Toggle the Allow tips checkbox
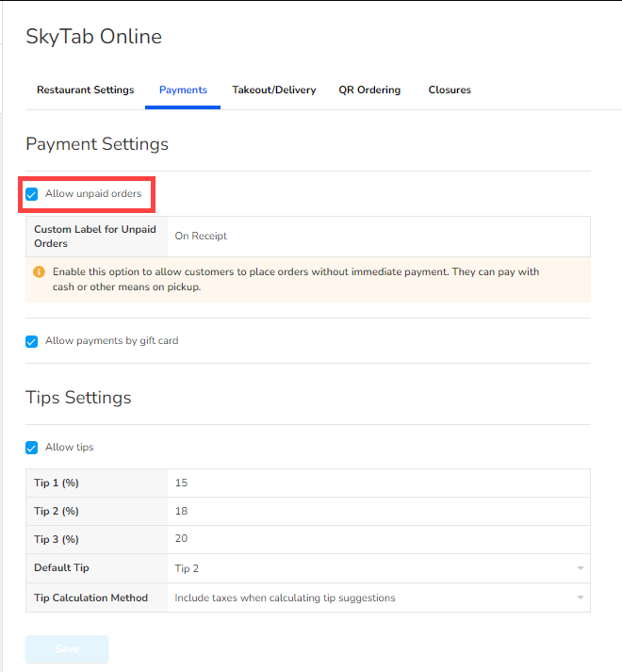The width and height of the screenshot is (622, 672). pos(32,448)
